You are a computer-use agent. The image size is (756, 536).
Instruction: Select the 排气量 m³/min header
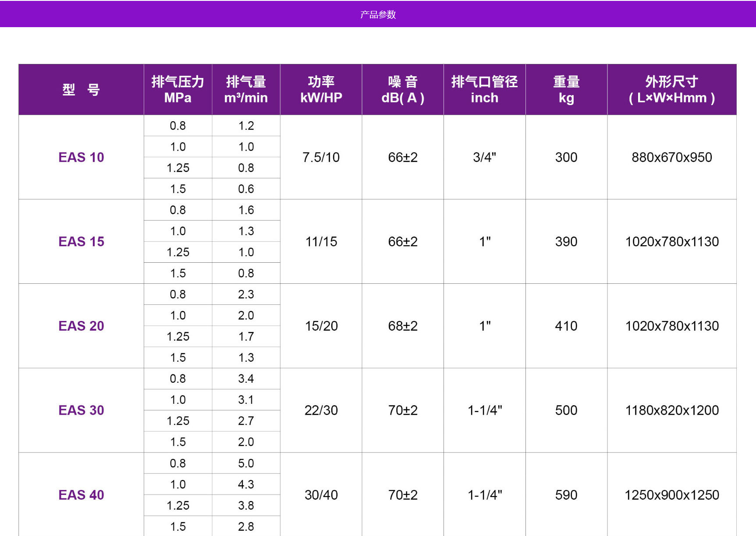click(x=246, y=89)
